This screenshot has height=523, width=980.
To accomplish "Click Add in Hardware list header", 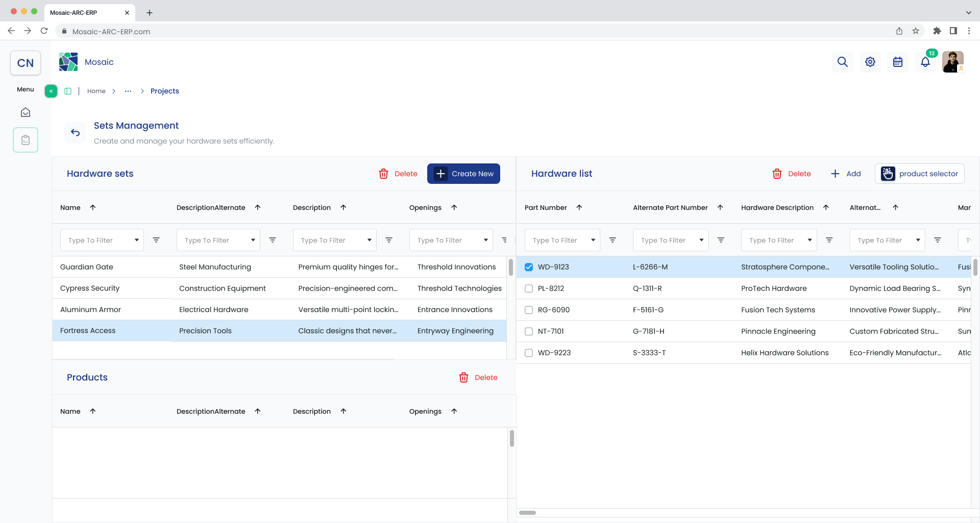I will 846,174.
